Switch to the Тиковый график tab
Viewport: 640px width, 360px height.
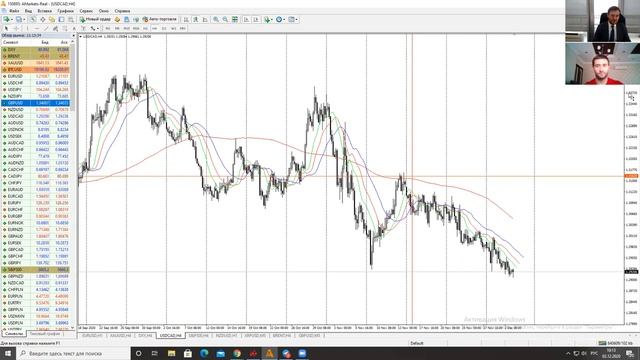click(44, 334)
